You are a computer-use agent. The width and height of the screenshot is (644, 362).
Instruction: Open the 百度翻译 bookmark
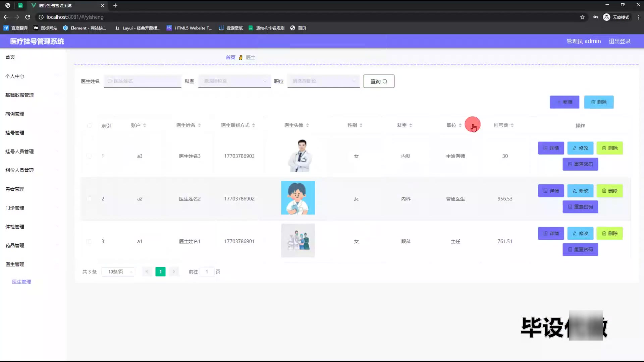tap(16, 28)
